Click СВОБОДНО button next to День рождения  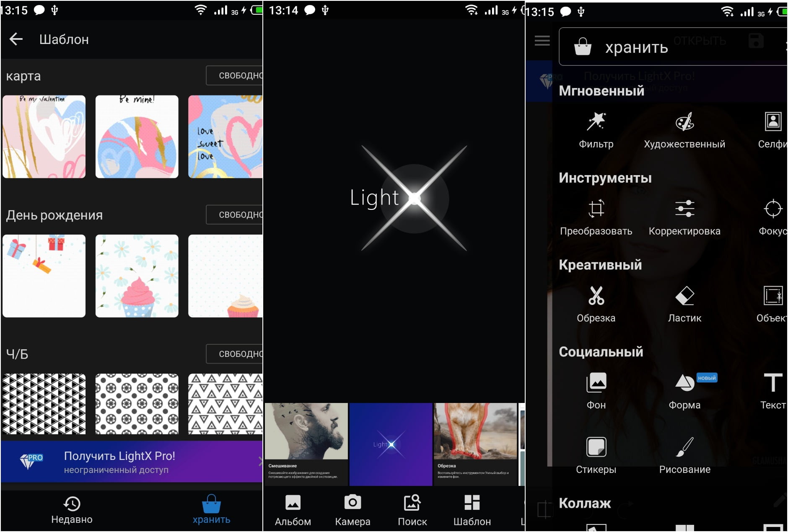click(x=235, y=214)
